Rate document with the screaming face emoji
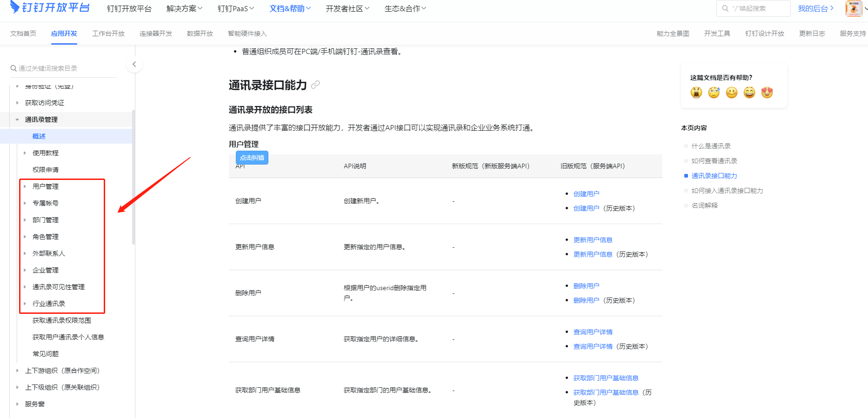Viewport: 868px width, 418px height. click(696, 93)
